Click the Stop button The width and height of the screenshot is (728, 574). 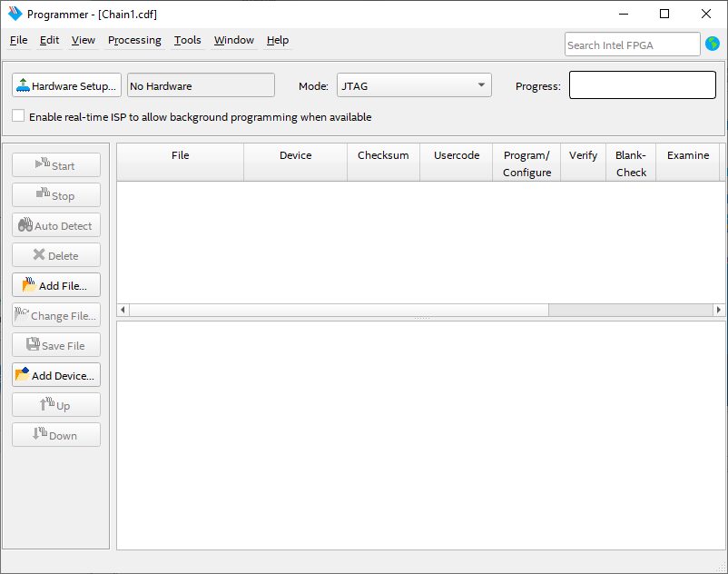click(56, 195)
